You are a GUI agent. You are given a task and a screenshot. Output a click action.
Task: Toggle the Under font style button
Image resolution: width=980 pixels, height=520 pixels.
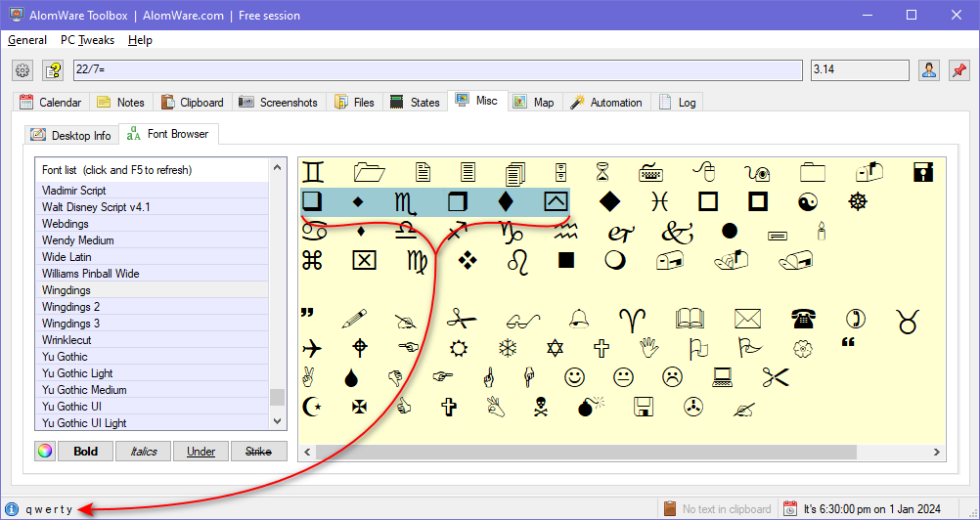pos(200,451)
